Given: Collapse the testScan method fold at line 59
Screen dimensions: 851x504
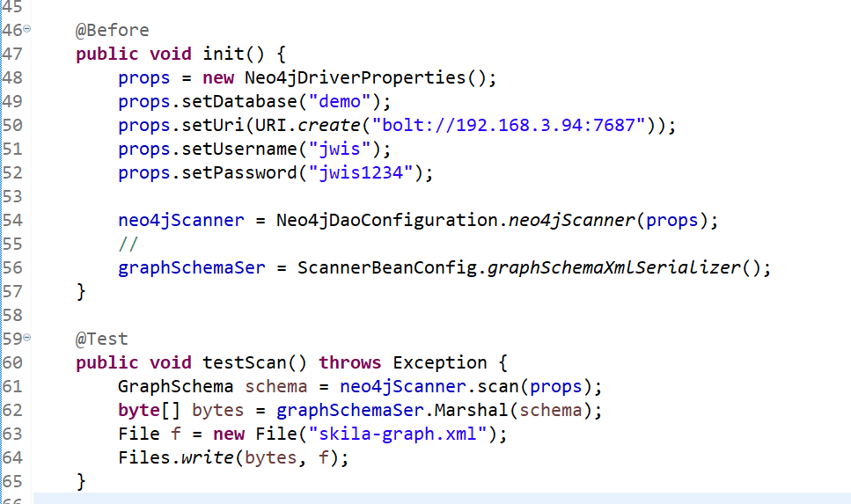Looking at the screenshot, I should pos(27,338).
